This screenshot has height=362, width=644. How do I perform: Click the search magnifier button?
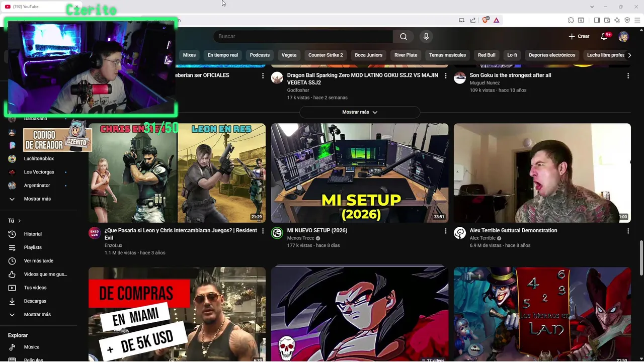[x=404, y=36]
